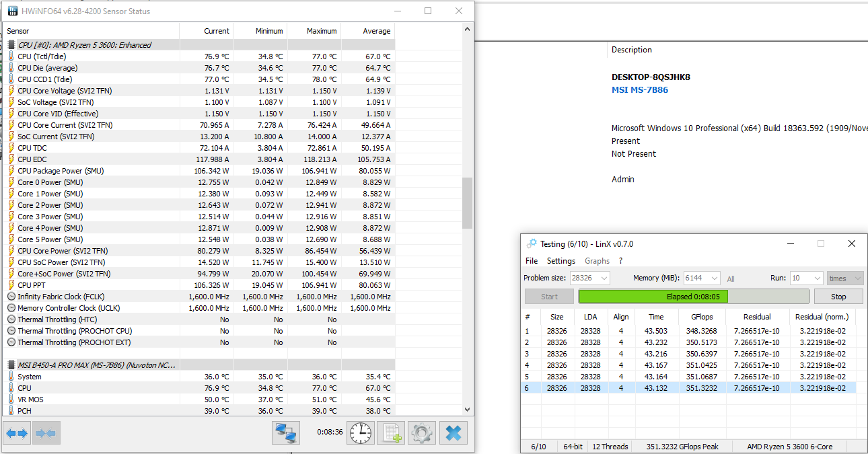Click the CPU (Tctl/Tdie) thermometer icon

[x=11, y=56]
